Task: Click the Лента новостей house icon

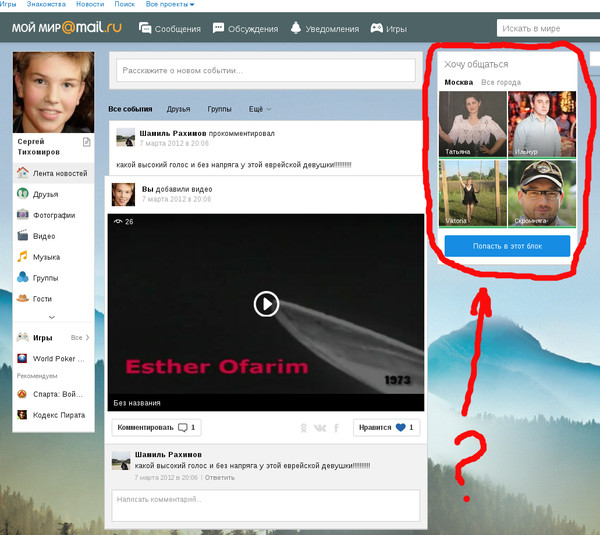Action: (x=23, y=173)
